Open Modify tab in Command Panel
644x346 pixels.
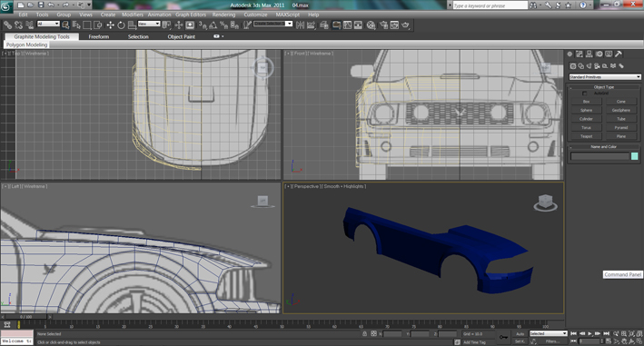[580, 54]
